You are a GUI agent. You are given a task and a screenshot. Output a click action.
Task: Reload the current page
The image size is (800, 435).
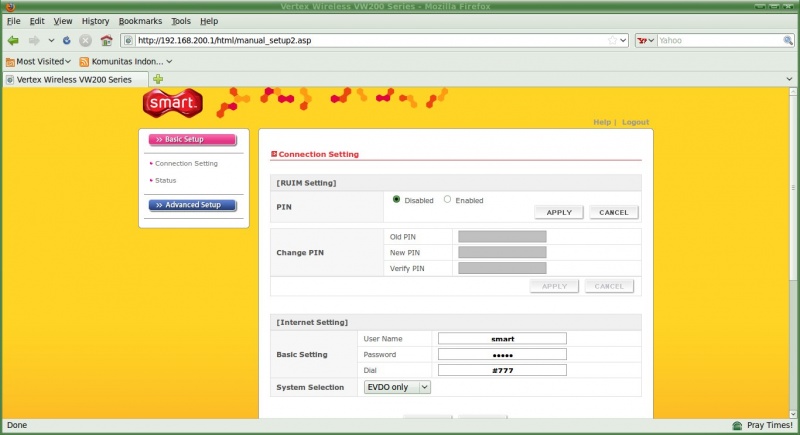(x=66, y=41)
